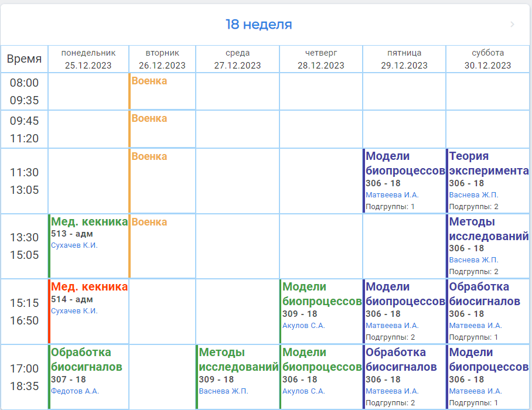Open teacher Федотов А.А. profile link
Viewport: 532px width, 410px height.
(x=75, y=391)
